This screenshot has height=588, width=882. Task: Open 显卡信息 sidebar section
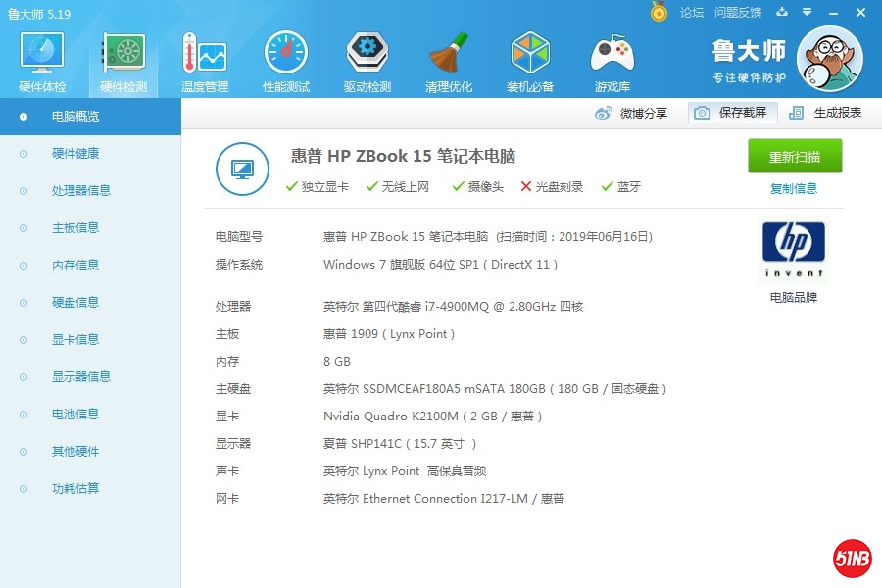(74, 340)
